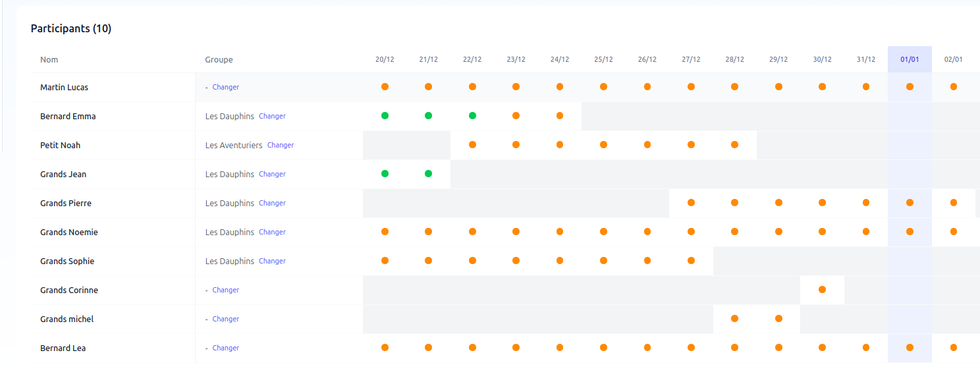This screenshot has height=384, width=980.
Task: Click Bernard Emma's orange dot on 23/12
Action: (x=516, y=116)
